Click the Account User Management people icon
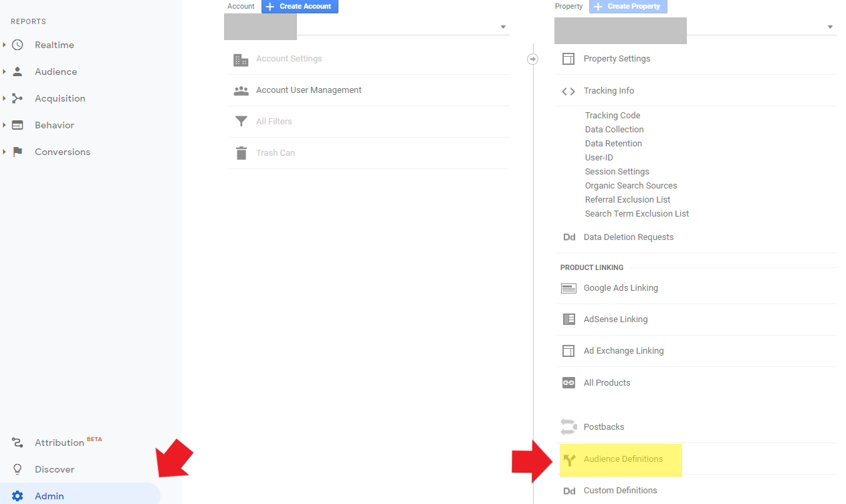This screenshot has width=846, height=504. coord(241,90)
